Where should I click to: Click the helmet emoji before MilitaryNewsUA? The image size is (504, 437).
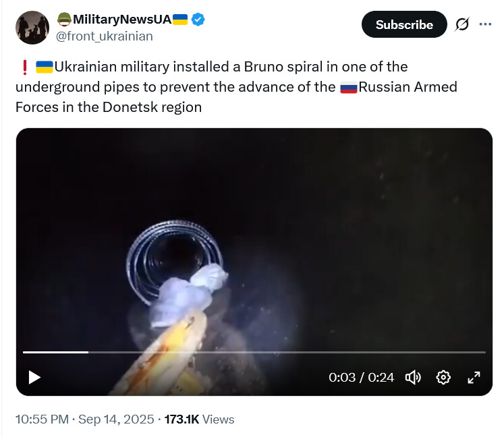(x=65, y=20)
